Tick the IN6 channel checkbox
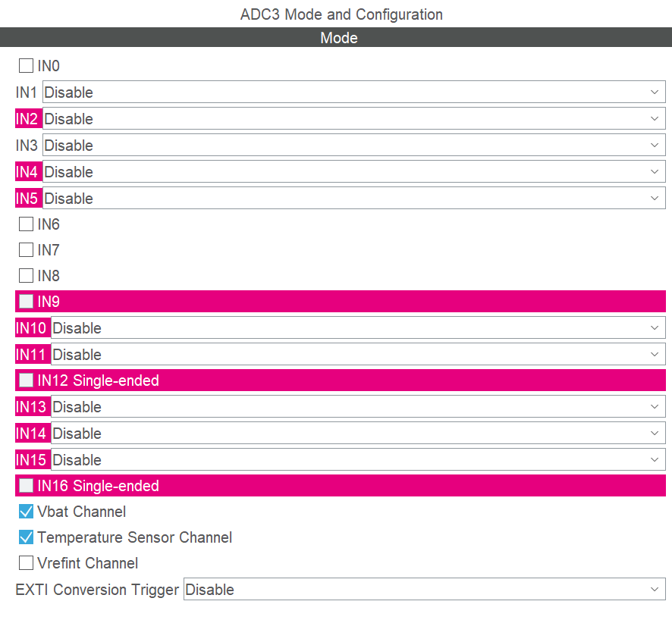The image size is (672, 620). click(27, 224)
